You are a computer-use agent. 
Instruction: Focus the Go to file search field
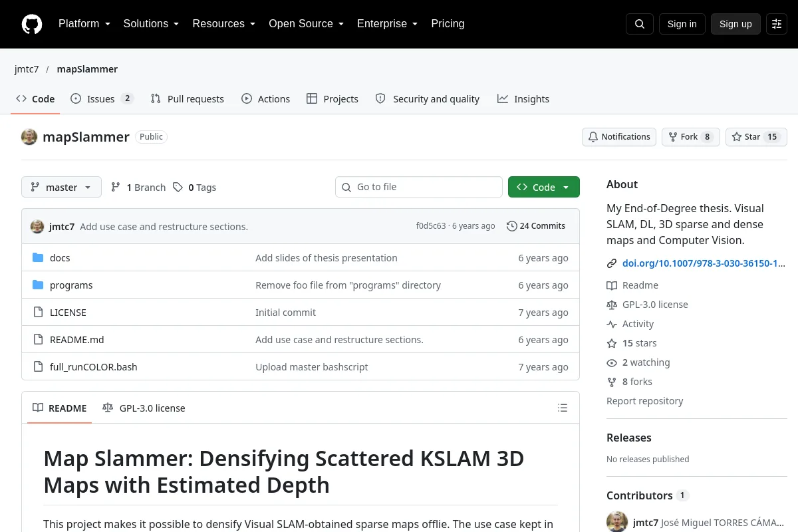[x=419, y=188]
